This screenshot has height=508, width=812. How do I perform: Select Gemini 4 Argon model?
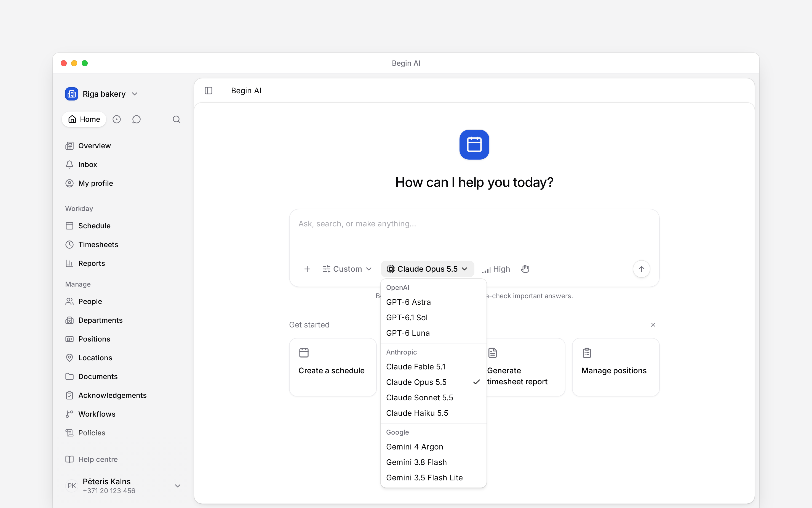click(433, 447)
